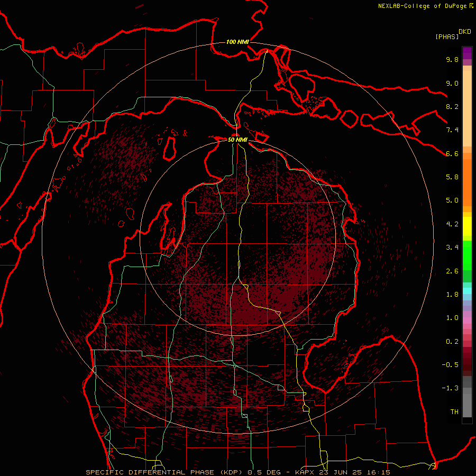
Task: Click the bright green segment of the color bar
Action: coord(467,255)
